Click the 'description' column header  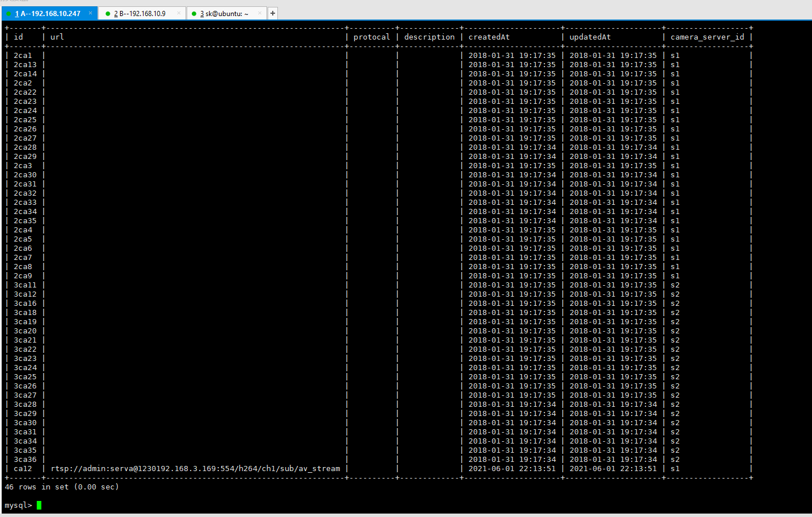pyautogui.click(x=429, y=37)
